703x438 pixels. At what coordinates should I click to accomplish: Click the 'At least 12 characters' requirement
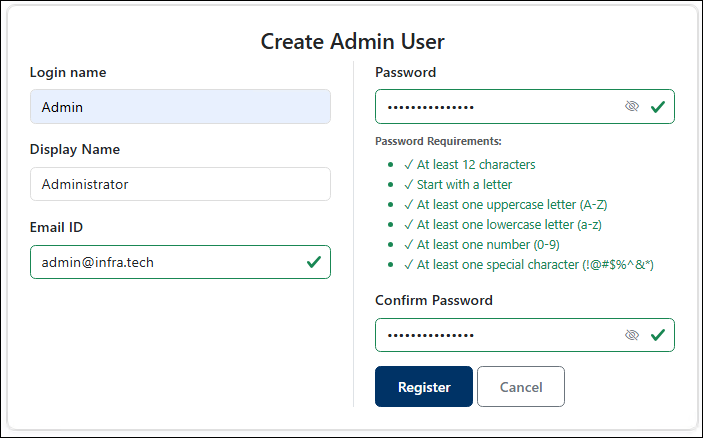(x=469, y=165)
